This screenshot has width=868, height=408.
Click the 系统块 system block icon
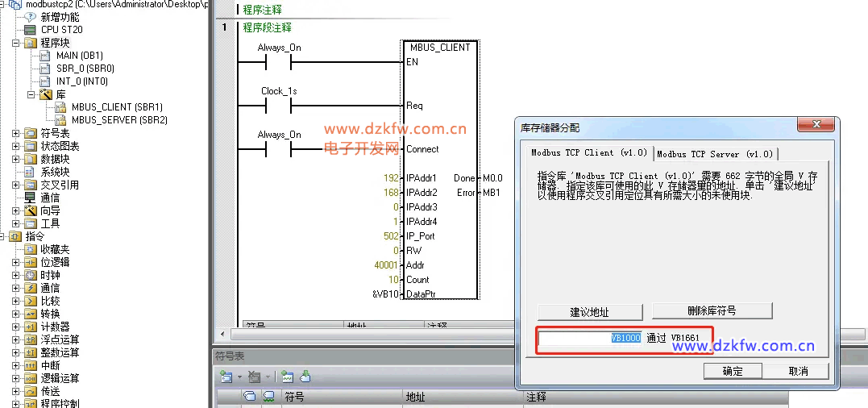(x=30, y=172)
